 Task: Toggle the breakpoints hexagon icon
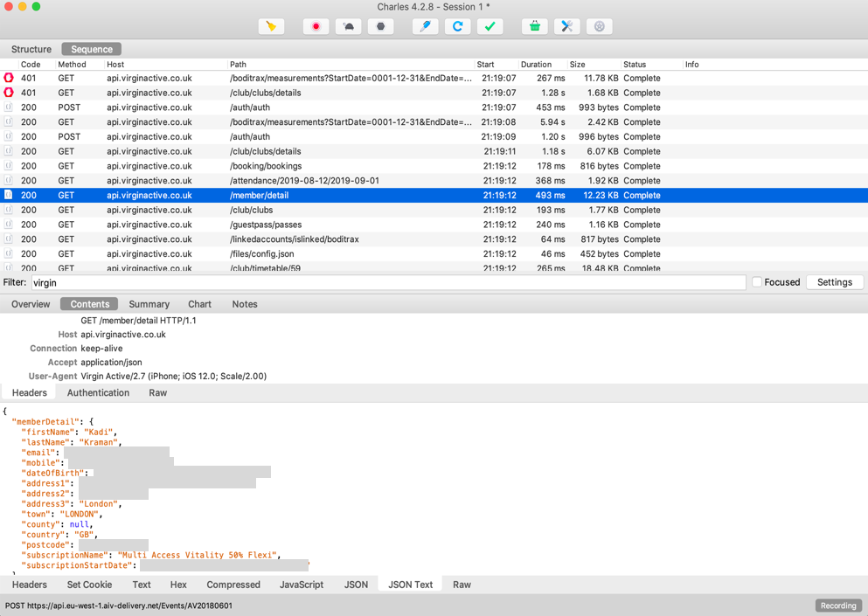[381, 26]
